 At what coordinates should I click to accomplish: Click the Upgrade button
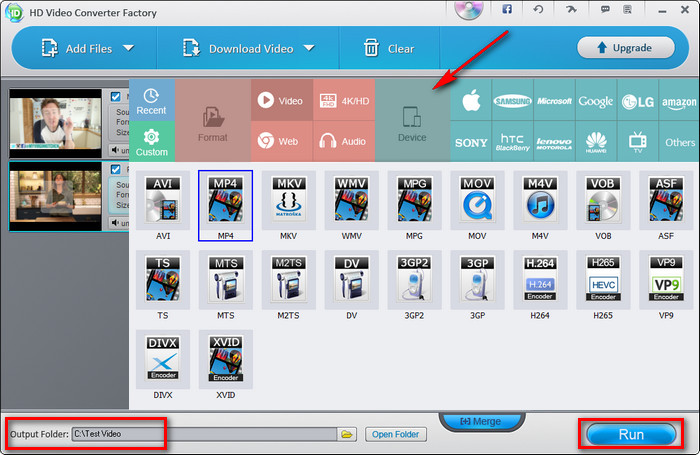pyautogui.click(x=625, y=48)
